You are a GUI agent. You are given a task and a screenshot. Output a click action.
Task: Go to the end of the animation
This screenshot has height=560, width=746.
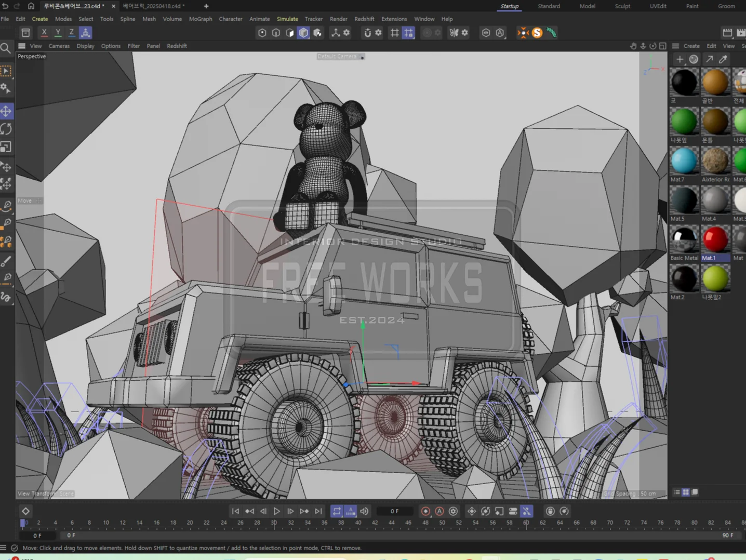click(x=318, y=511)
